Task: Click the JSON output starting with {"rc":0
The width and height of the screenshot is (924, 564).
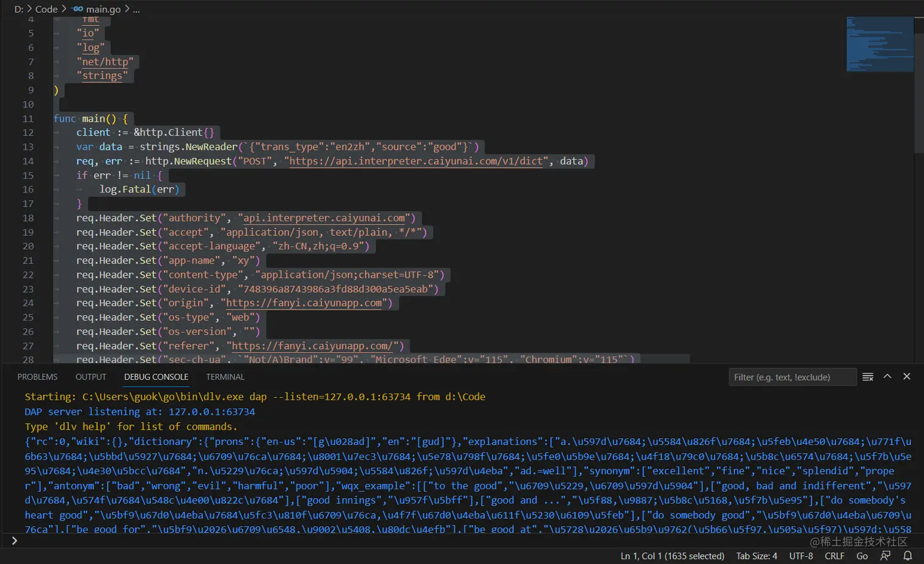Action: coord(468,485)
